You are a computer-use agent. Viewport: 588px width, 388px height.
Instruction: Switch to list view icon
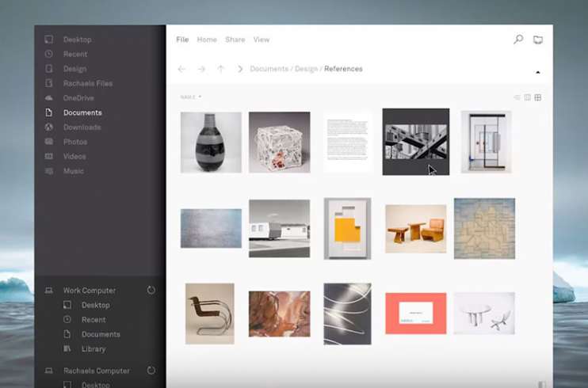[x=517, y=97]
